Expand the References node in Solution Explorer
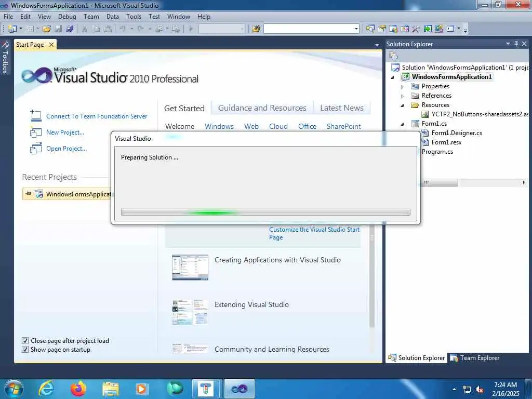The image size is (532, 399). (x=403, y=96)
